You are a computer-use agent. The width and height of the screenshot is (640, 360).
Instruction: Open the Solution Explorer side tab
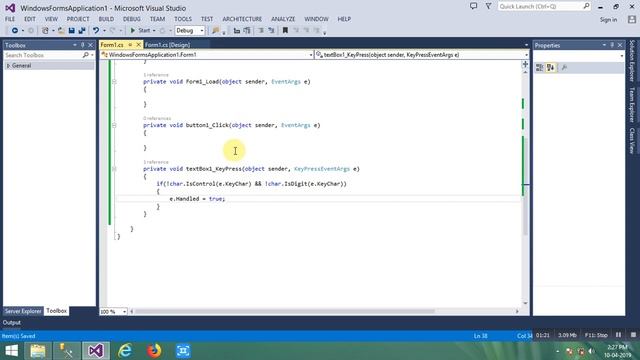tap(632, 60)
